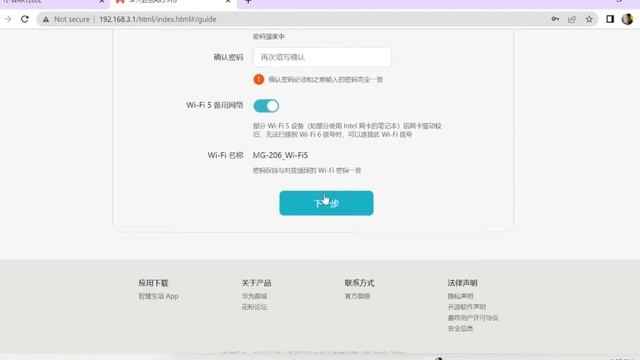This screenshot has width=640, height=360.
Task: Open 华为商城 link under 关于产品
Action: pyautogui.click(x=254, y=296)
